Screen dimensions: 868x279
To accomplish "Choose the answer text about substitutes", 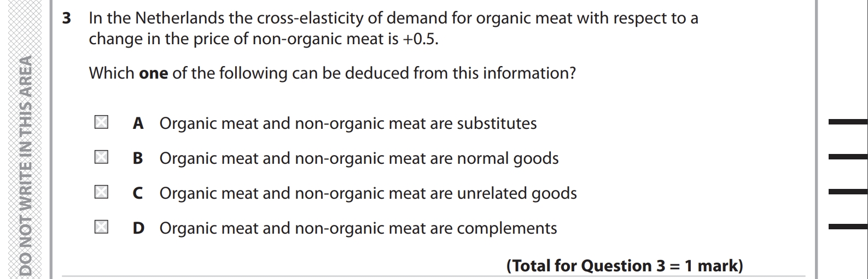I will tap(348, 123).
